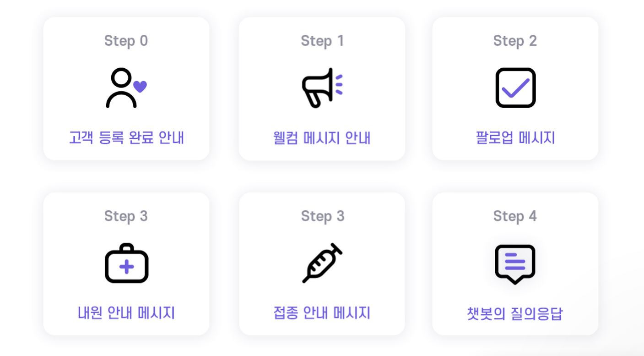The height and width of the screenshot is (356, 644).
Task: Click the Step 3 label above the syringe
Action: click(322, 216)
